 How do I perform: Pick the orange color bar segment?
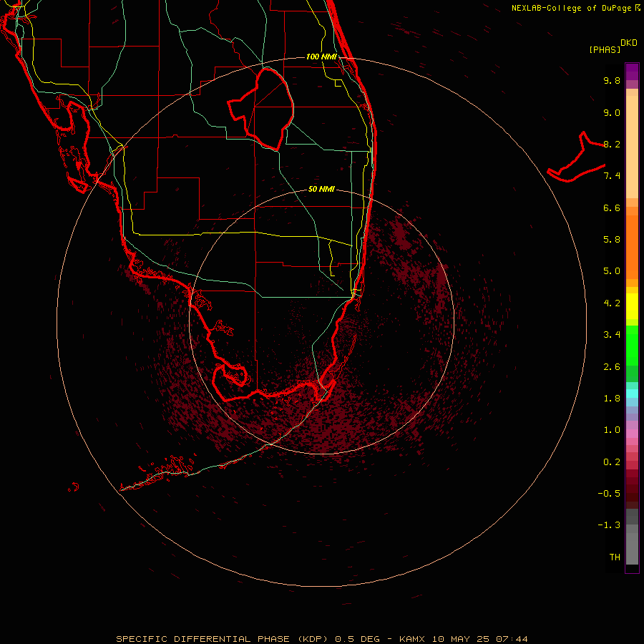632,246
